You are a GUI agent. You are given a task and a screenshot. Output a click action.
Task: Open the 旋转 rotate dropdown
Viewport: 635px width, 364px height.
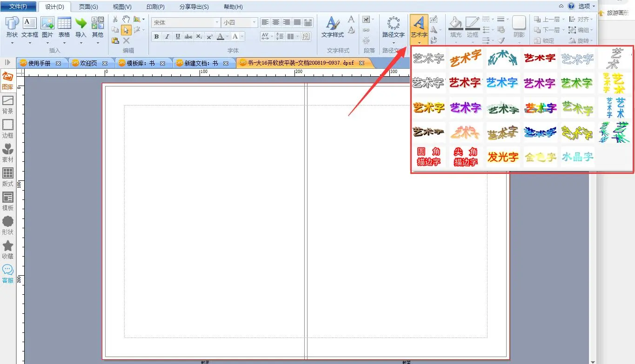pos(581,41)
